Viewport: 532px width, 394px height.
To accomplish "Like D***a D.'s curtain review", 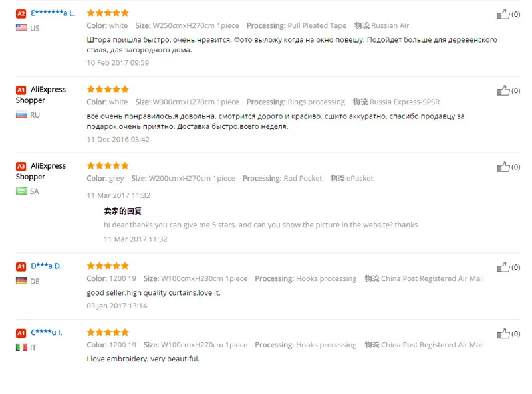I will 503,267.
